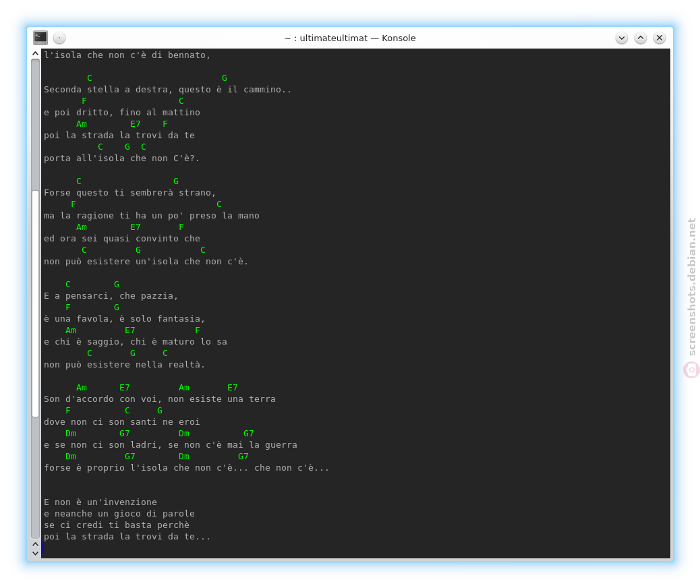Click the line 'non può esistere nella realtà.'
The width and height of the screenshot is (700, 588).
(x=124, y=364)
